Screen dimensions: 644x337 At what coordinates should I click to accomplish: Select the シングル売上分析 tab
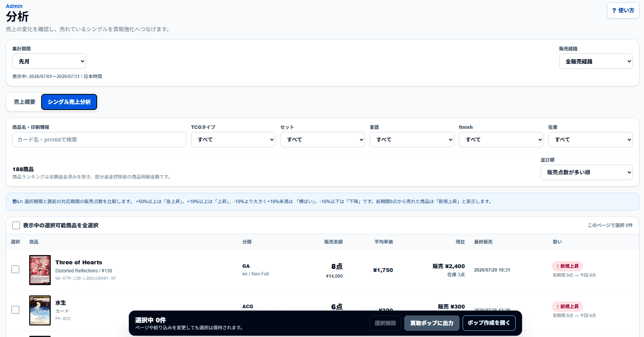69,102
